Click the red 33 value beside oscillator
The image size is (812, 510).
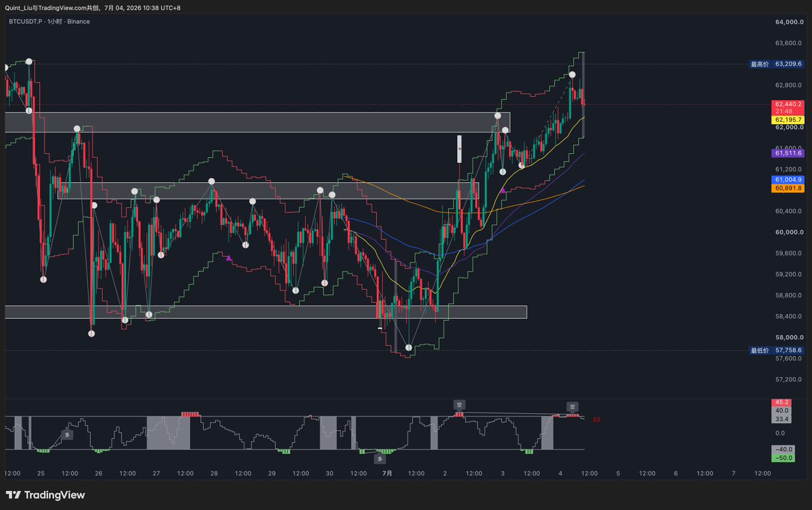(596, 420)
